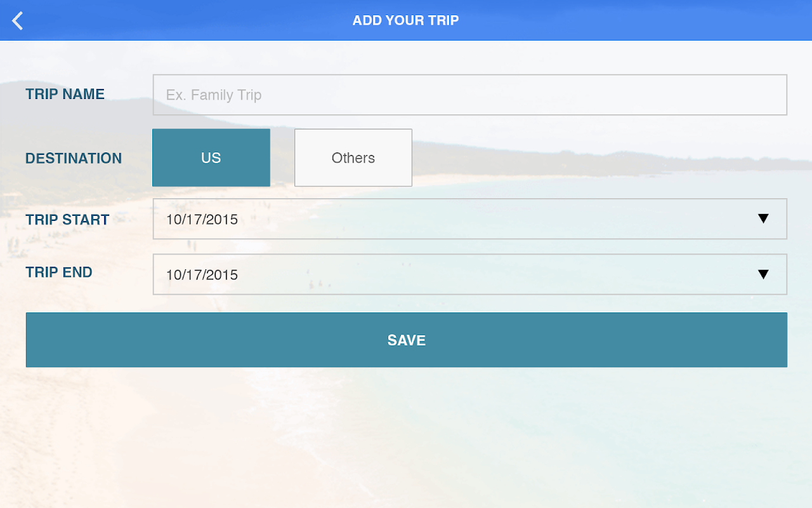
Task: Click the Trip End date value 10/17/2015
Action: (202, 275)
